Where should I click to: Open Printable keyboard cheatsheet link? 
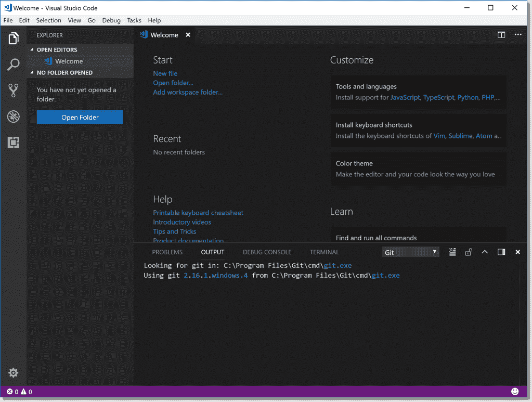click(198, 213)
